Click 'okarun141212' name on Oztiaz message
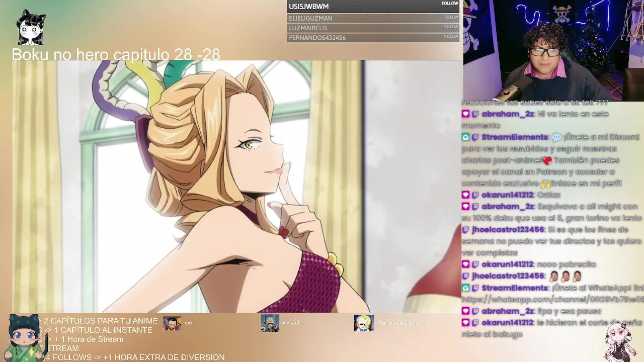644x362 pixels. coord(507,195)
